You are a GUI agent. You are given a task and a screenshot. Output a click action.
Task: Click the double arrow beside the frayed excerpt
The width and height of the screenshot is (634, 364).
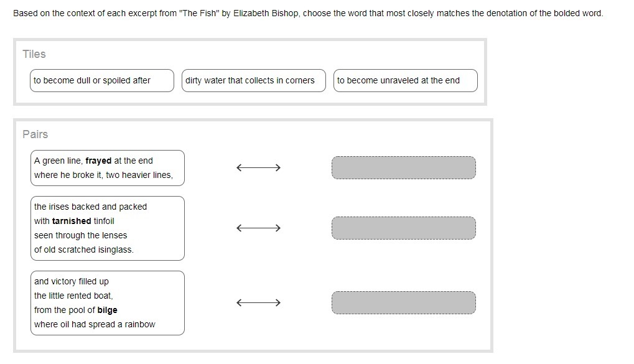coord(258,167)
